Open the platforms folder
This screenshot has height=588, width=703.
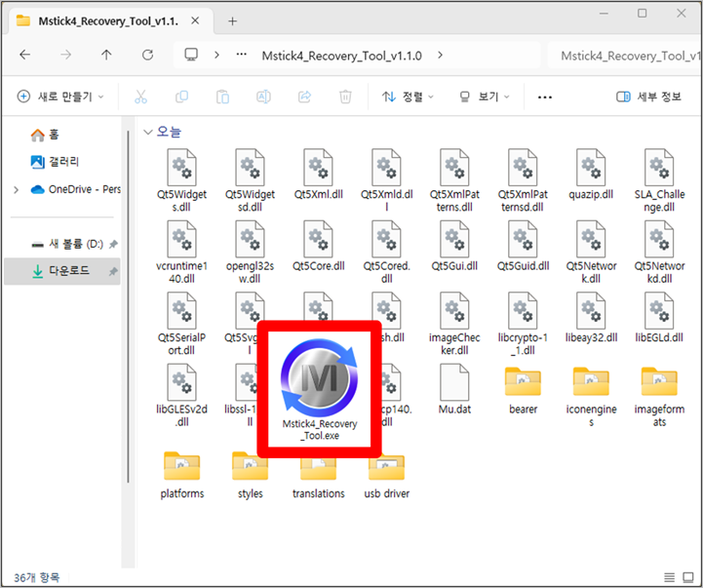(182, 475)
